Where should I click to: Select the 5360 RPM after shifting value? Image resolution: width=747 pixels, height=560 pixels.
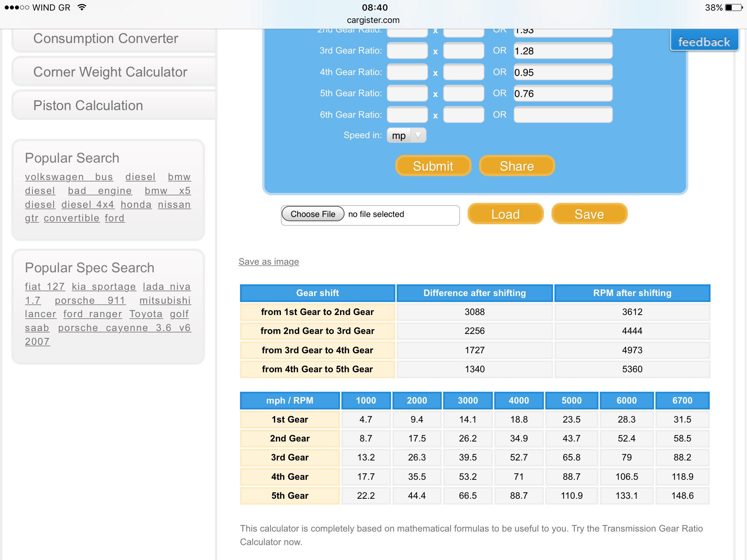click(632, 369)
